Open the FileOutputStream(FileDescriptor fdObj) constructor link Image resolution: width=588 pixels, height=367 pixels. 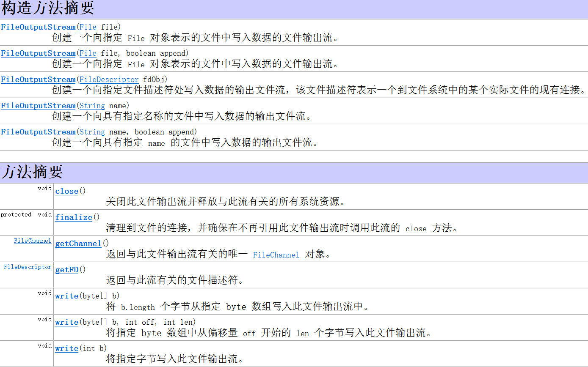click(38, 79)
